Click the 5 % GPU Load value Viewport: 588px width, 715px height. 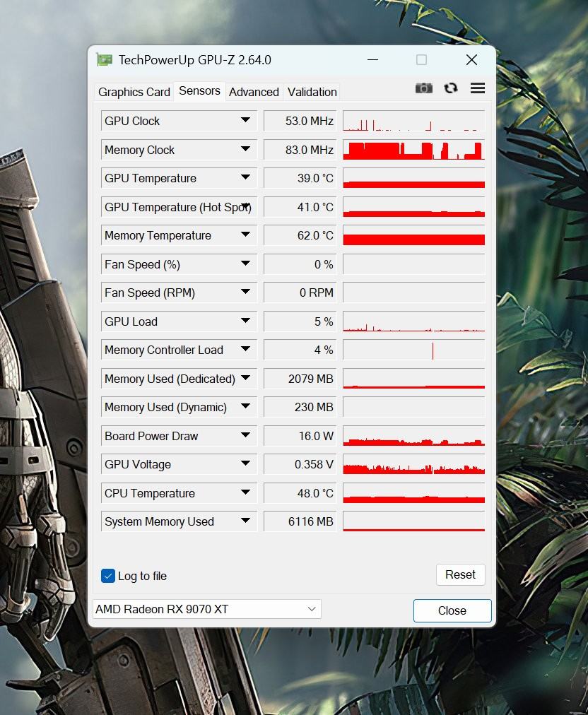point(300,321)
